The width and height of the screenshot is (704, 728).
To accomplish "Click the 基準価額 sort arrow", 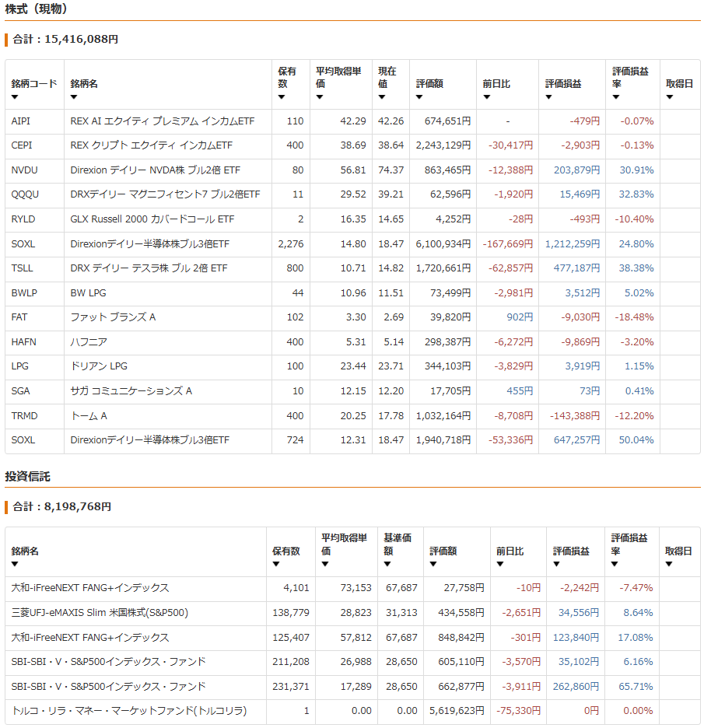I will point(387,564).
